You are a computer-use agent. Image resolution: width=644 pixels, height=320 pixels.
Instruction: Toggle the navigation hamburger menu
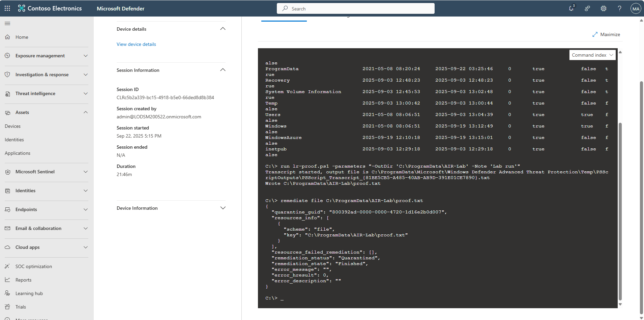(7, 23)
